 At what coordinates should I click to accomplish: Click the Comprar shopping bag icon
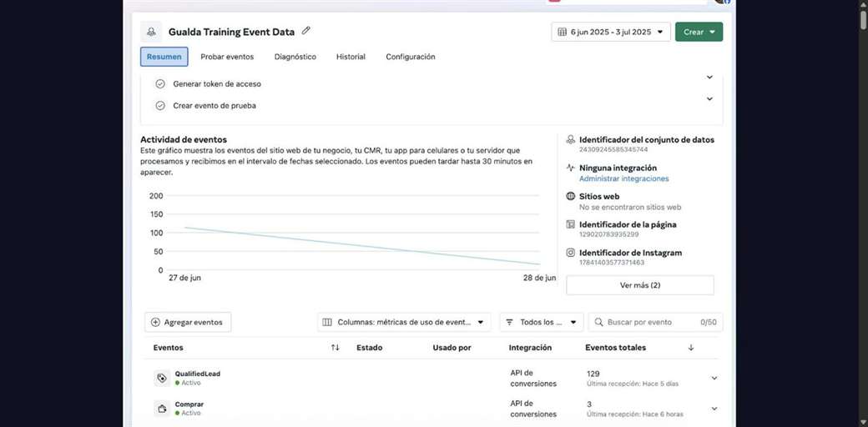162,409
